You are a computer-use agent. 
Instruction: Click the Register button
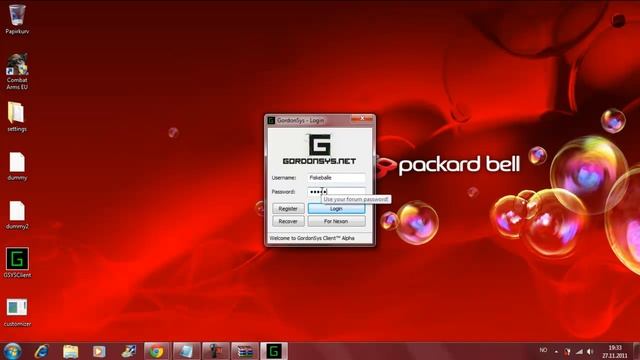pos(288,209)
